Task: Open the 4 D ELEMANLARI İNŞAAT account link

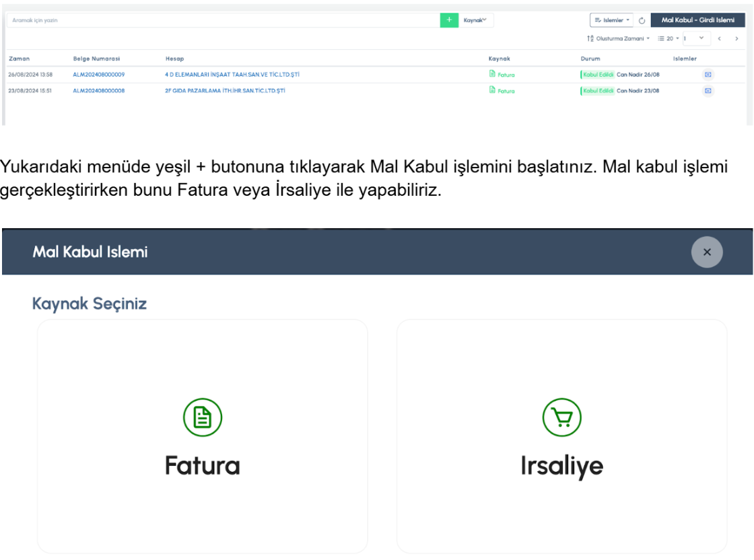Action: (232, 75)
